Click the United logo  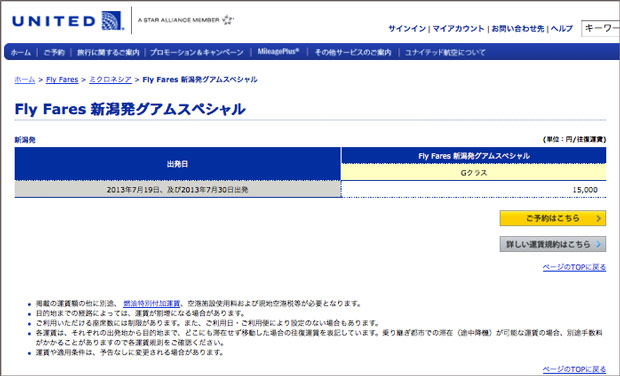pos(68,21)
